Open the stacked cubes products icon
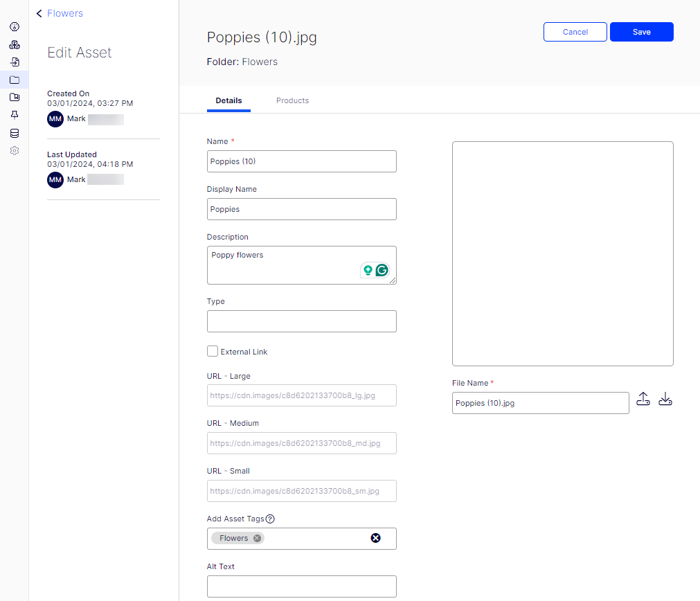 [15, 44]
